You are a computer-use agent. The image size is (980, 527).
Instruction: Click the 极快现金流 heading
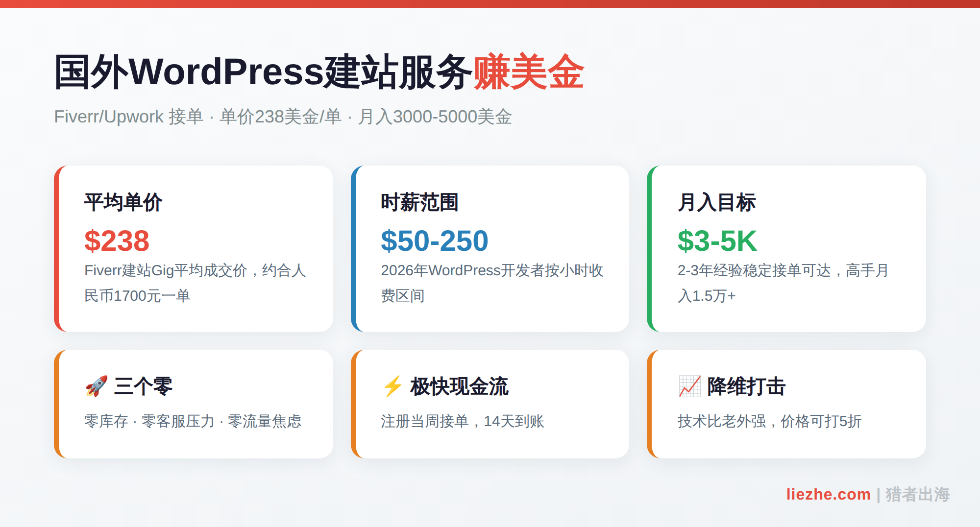(459, 386)
